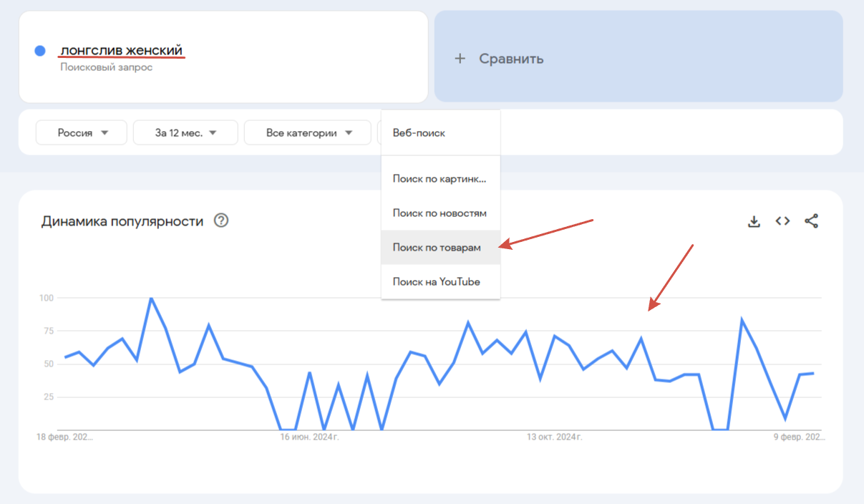Click the Сравнить comparison panel
Image resolution: width=864 pixels, height=504 pixels.
[639, 56]
